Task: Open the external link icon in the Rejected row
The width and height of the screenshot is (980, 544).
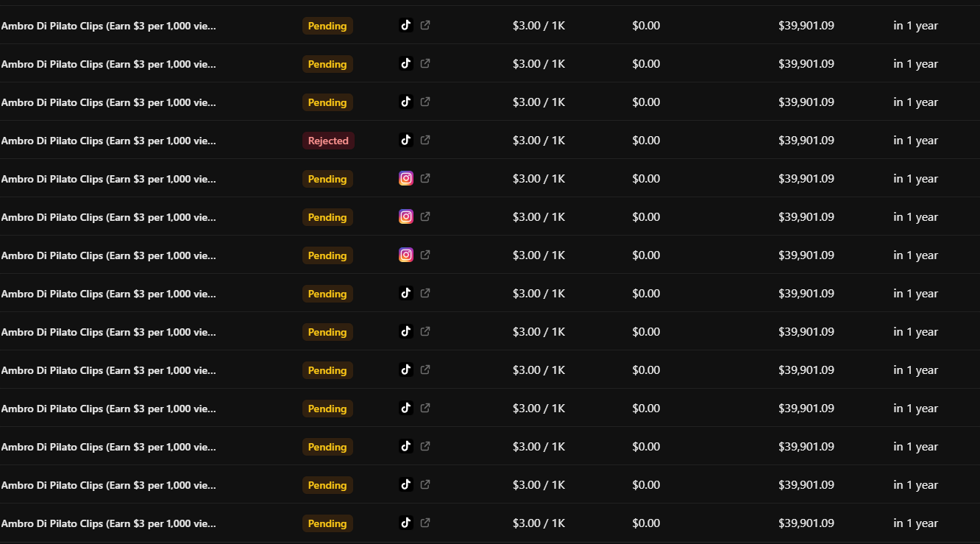Action: [425, 140]
